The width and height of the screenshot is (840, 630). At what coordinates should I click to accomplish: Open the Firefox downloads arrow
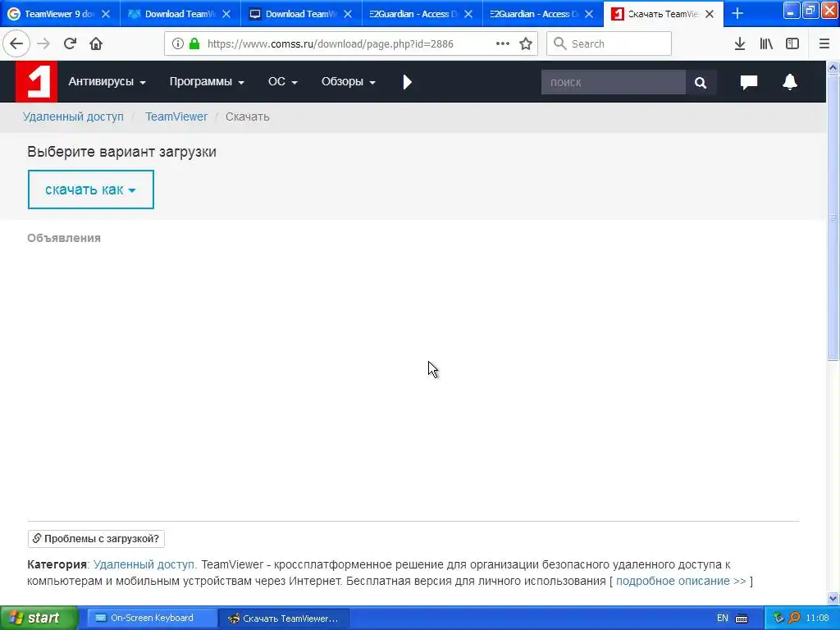[740, 43]
